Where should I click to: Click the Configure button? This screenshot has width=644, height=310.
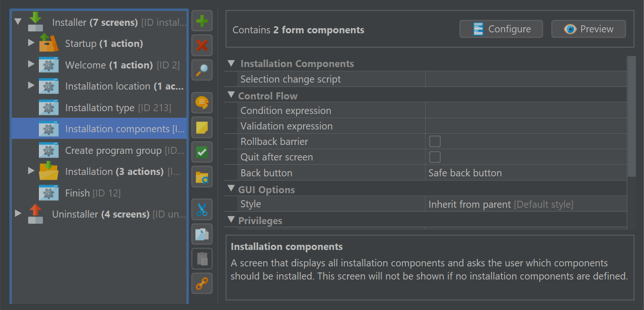pyautogui.click(x=501, y=29)
